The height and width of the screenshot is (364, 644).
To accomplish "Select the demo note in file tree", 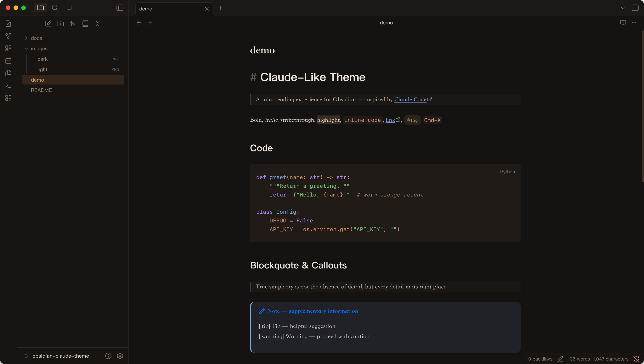I will (x=73, y=80).
